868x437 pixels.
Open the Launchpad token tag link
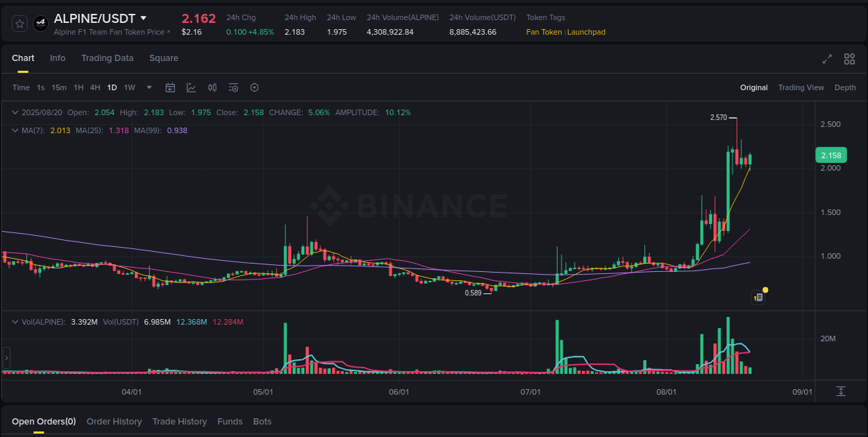pyautogui.click(x=587, y=32)
